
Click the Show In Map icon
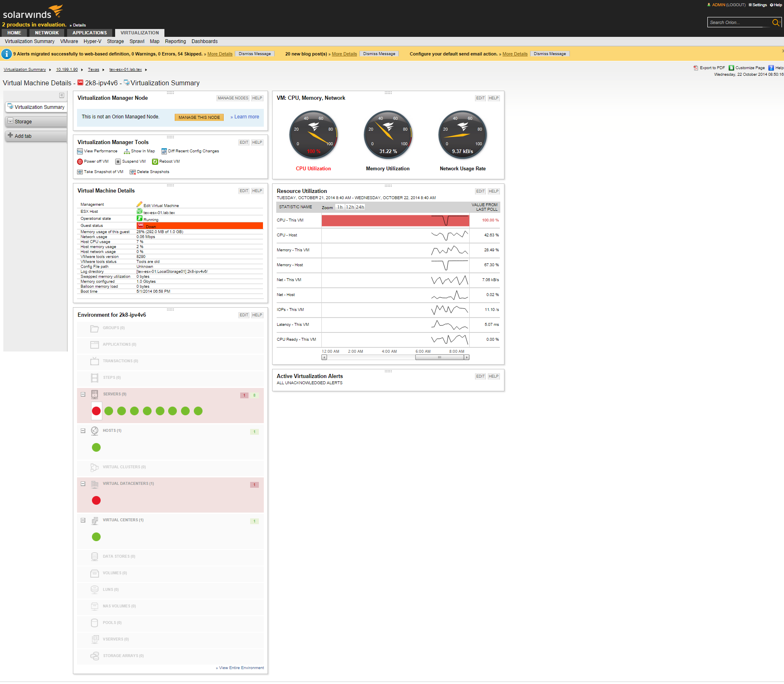coord(127,152)
